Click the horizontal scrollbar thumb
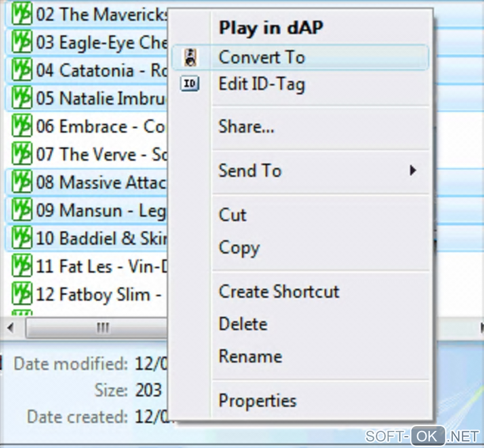The image size is (484, 448). 97,328
